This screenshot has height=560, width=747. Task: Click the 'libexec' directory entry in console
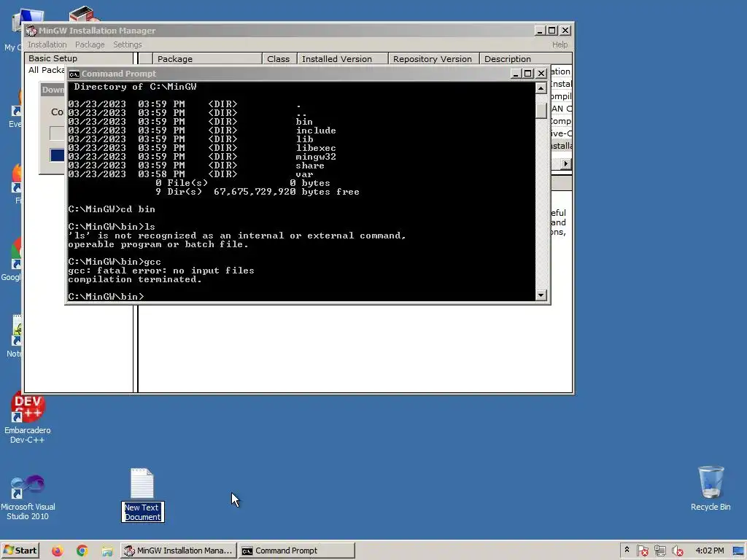[316, 148]
